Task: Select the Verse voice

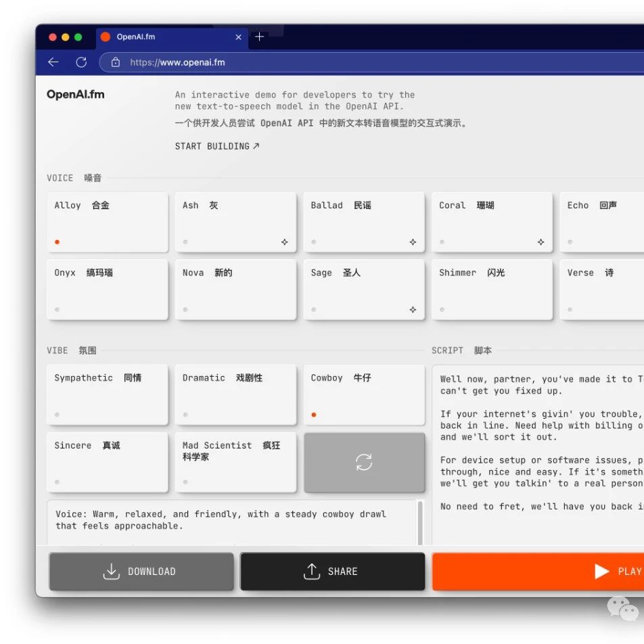Action: [602, 290]
